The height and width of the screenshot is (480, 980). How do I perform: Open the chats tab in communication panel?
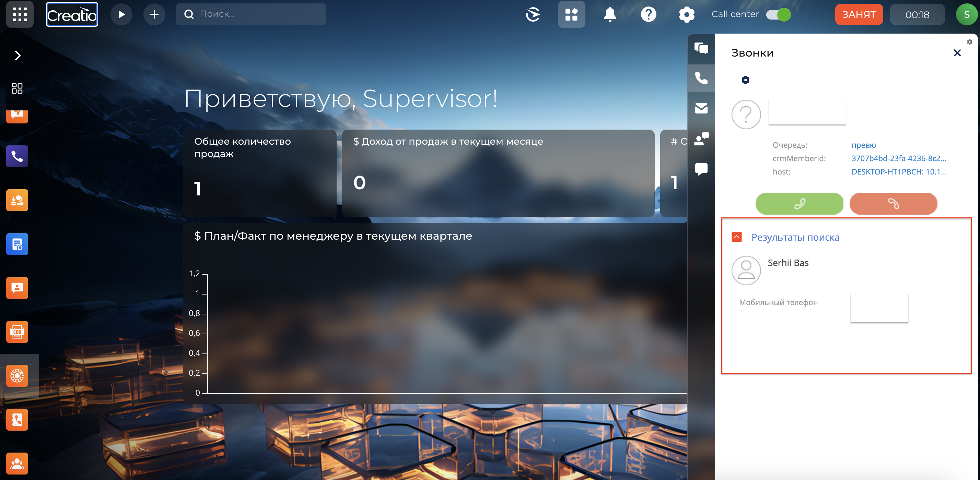pyautogui.click(x=701, y=48)
